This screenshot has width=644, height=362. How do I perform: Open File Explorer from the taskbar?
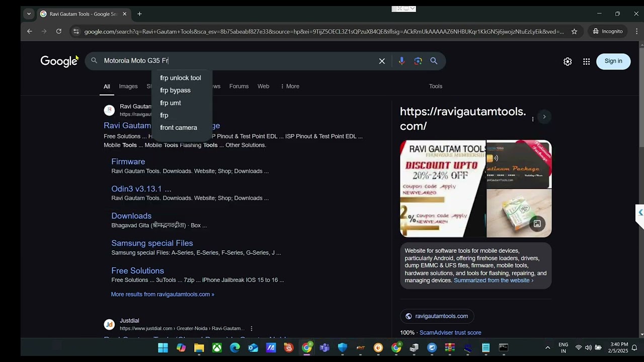coord(199,347)
